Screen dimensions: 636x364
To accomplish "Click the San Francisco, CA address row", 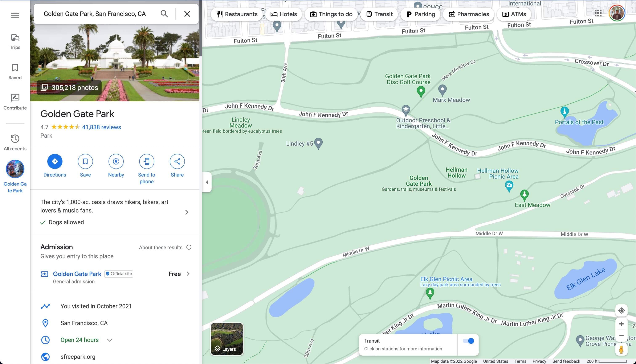I will [115, 323].
